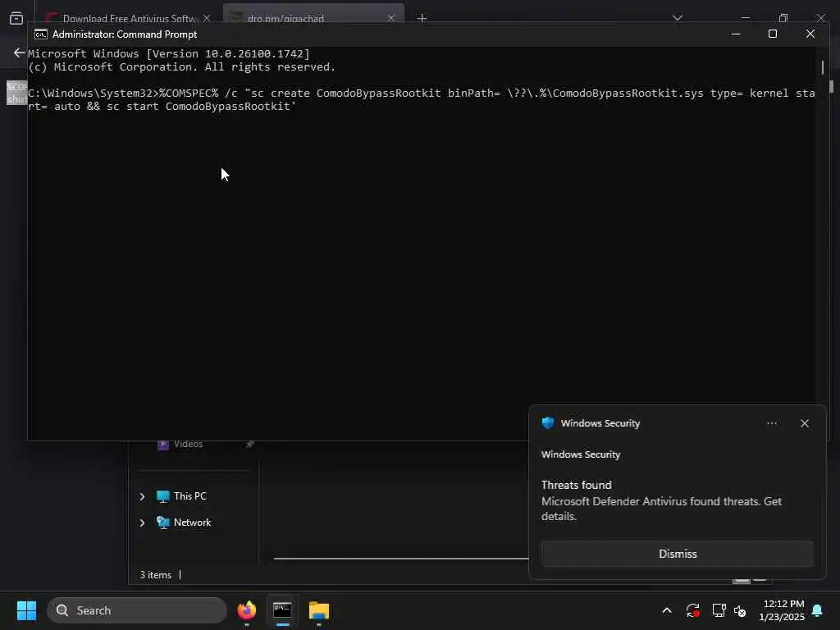Click the taskbar Search box
This screenshot has width=840, height=630.
click(x=137, y=610)
